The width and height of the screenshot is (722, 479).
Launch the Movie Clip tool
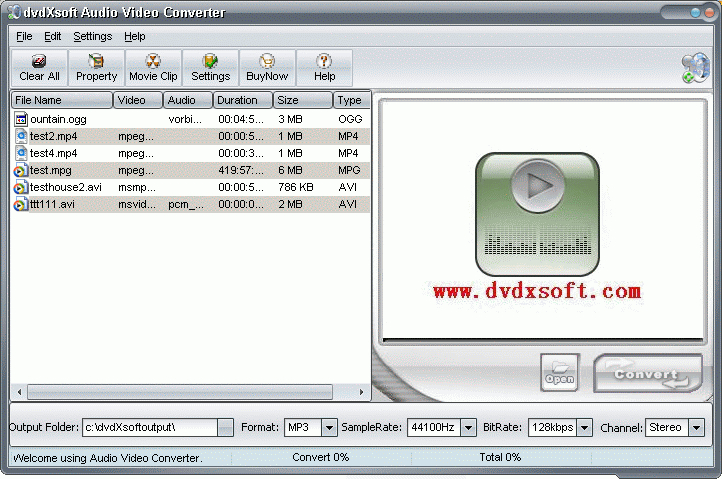(x=153, y=61)
